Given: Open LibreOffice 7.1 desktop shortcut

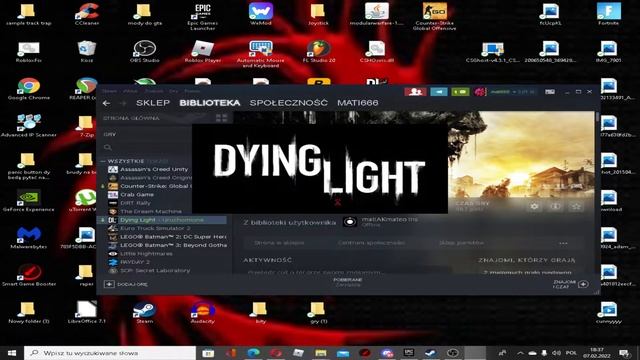Looking at the screenshot, I should point(87,313).
